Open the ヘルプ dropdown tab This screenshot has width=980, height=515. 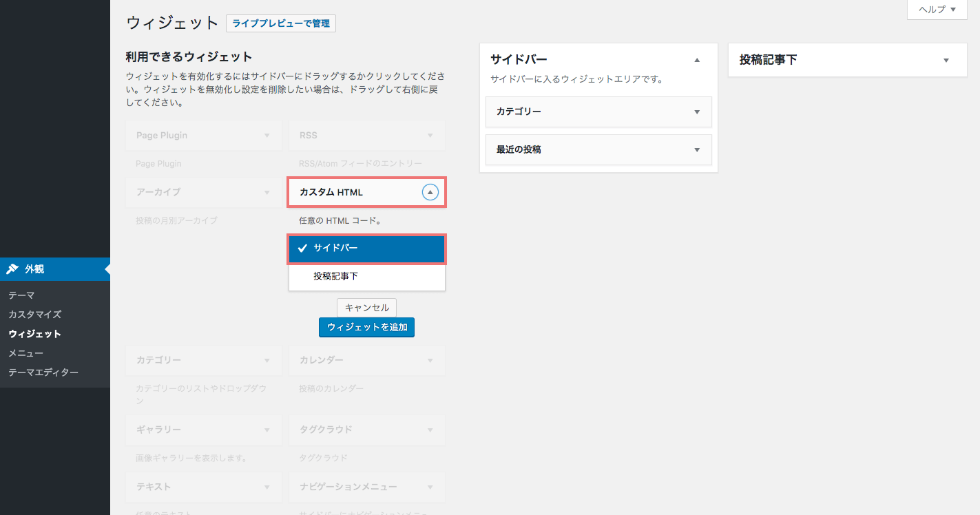point(937,10)
